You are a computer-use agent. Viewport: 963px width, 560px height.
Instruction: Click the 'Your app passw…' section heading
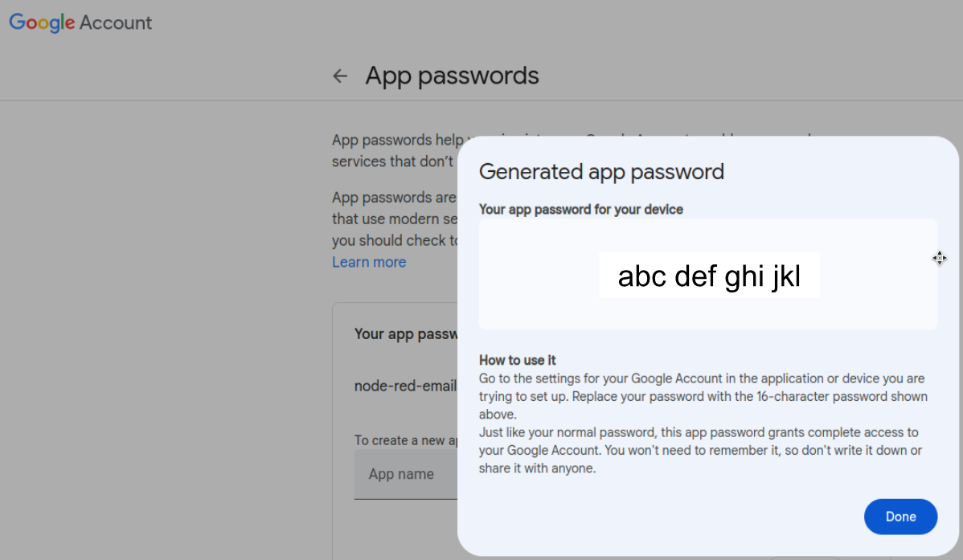pos(406,334)
